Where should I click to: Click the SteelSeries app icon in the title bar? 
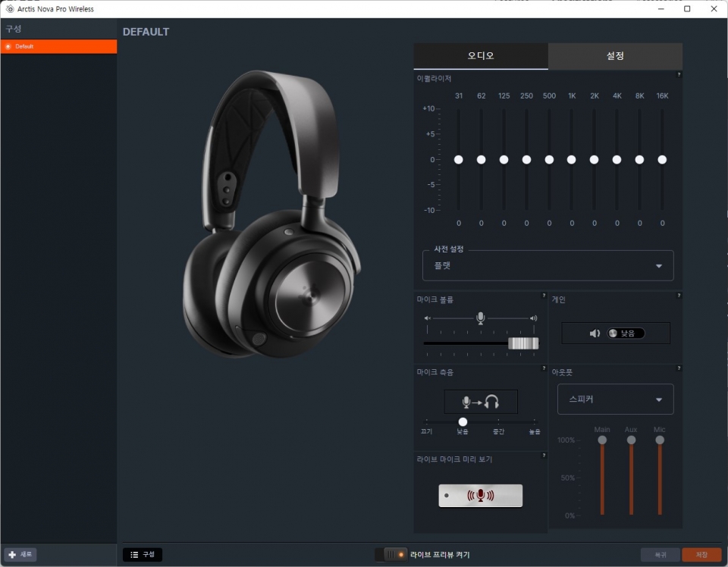[10, 9]
